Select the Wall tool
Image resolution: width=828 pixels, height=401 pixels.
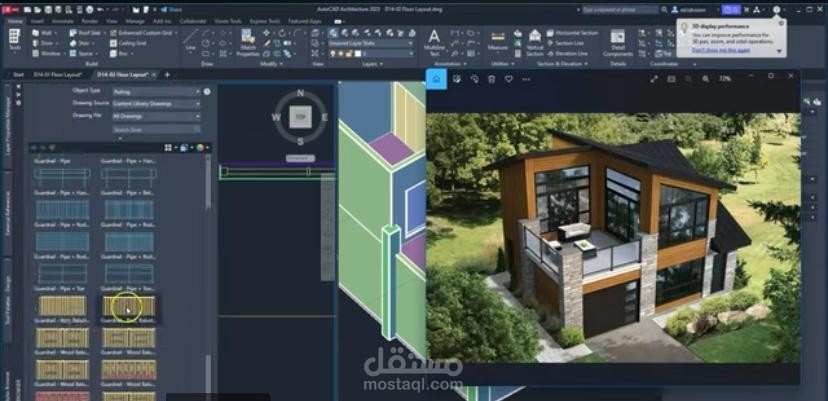tap(44, 33)
